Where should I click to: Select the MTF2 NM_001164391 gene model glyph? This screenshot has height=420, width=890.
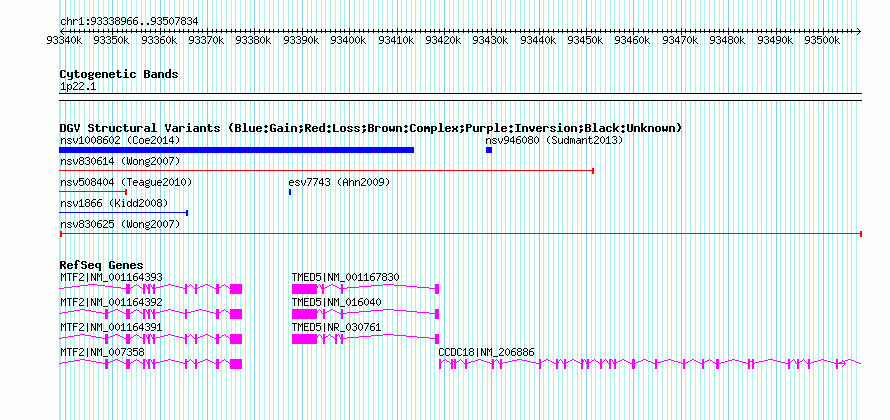151,338
